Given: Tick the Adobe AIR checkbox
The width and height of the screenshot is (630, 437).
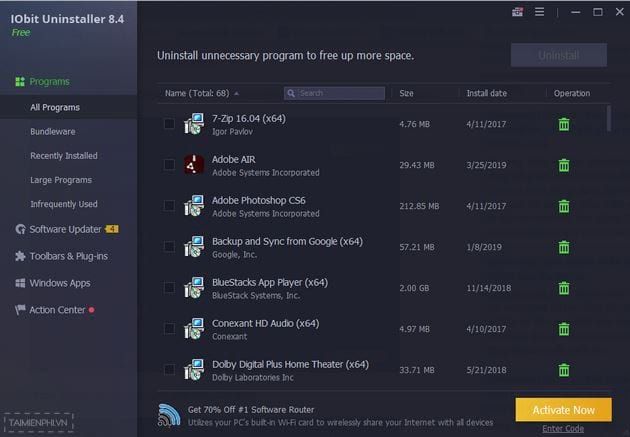Looking at the screenshot, I should (169, 164).
